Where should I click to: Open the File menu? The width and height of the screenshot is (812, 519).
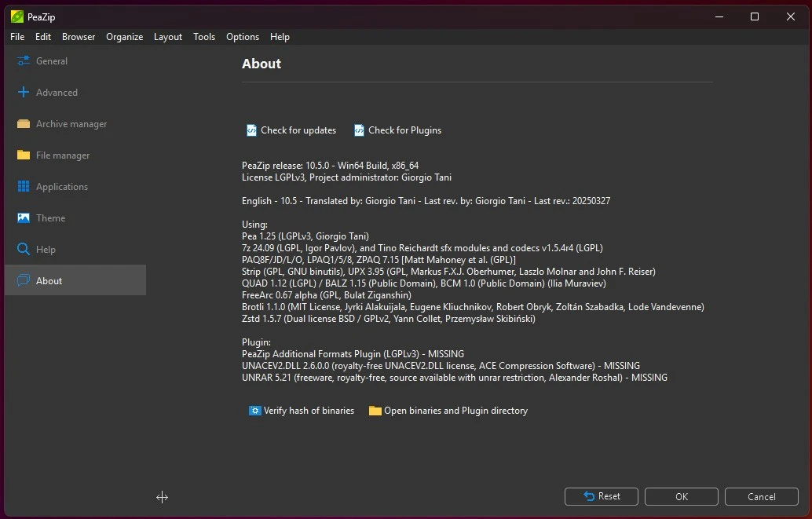click(x=17, y=37)
